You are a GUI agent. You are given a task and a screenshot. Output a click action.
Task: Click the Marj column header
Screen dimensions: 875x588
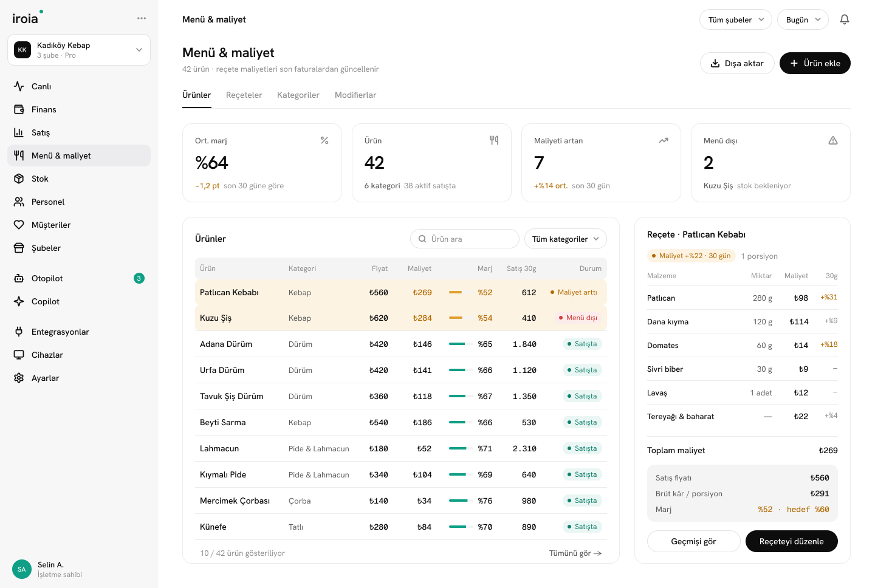[485, 268]
